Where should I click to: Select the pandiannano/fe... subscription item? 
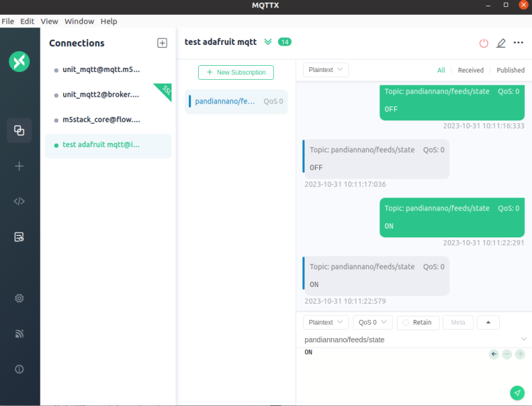pos(236,101)
